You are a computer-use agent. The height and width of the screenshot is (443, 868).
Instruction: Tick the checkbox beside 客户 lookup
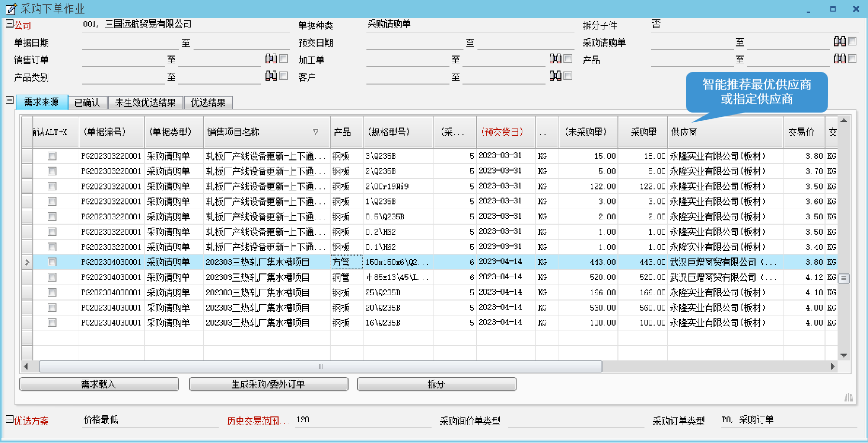point(568,76)
